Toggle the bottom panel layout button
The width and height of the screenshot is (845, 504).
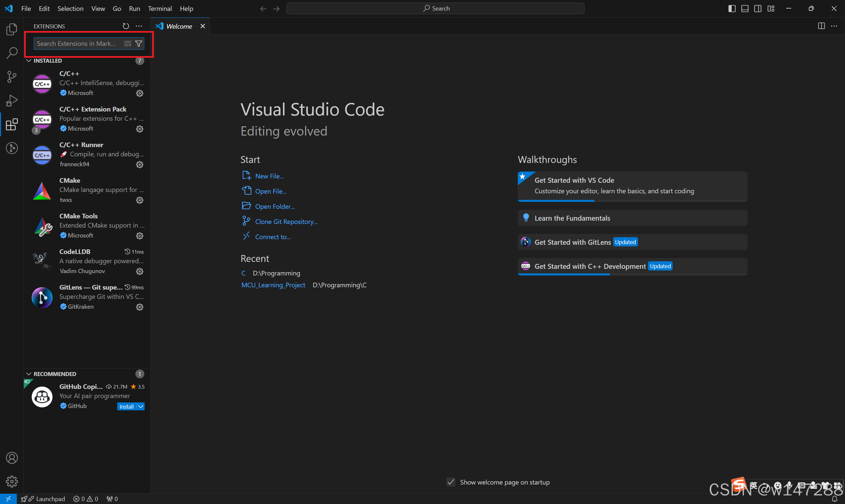coord(745,9)
